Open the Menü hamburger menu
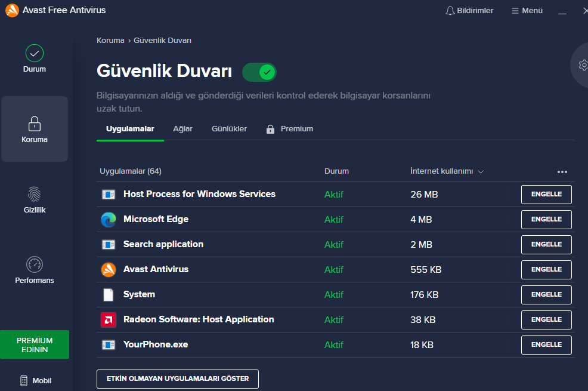This screenshot has width=588, height=391. [527, 11]
